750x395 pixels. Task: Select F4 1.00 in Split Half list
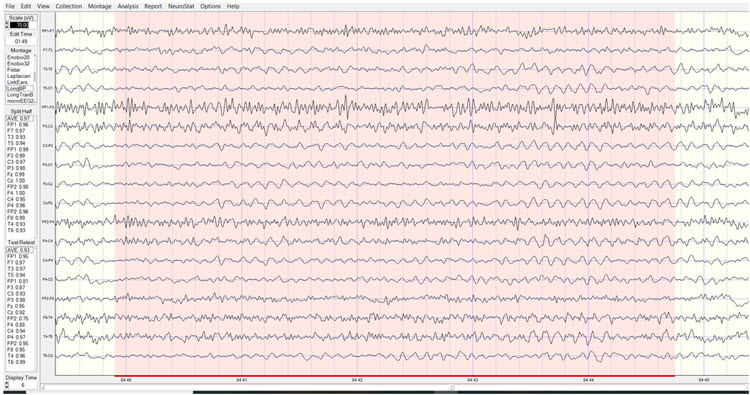17,193
